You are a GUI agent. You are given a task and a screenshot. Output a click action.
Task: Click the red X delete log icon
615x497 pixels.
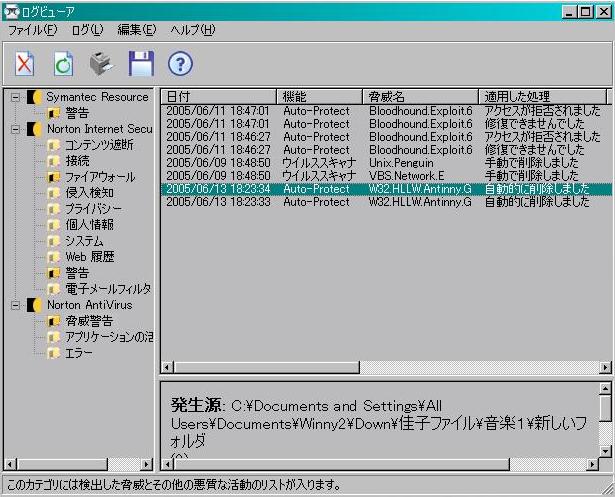click(x=25, y=64)
